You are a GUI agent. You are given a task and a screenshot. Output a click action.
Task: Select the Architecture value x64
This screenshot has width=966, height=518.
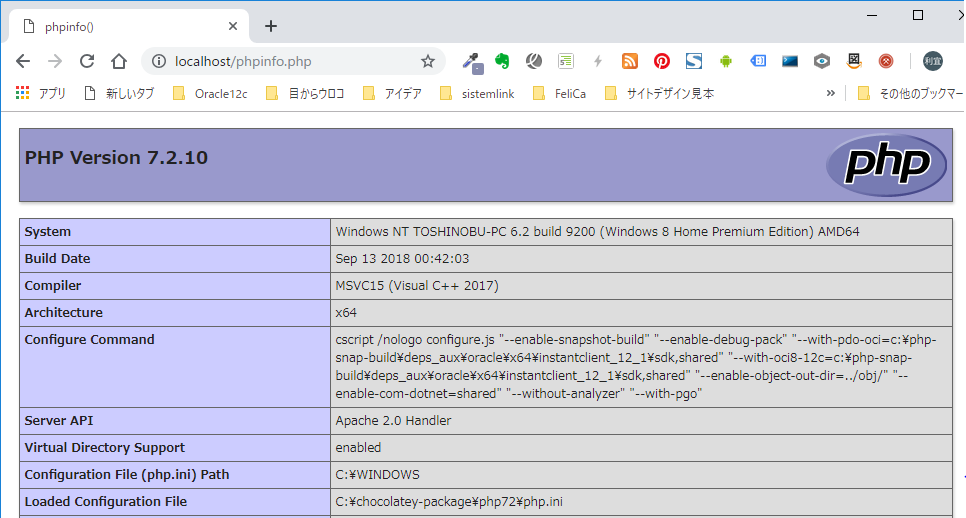coord(346,313)
